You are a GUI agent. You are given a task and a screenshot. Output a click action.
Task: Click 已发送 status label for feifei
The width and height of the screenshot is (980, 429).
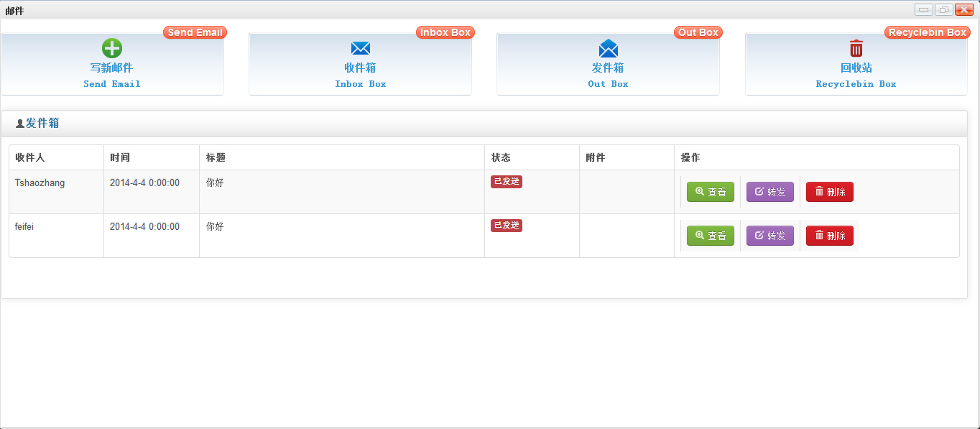pyautogui.click(x=507, y=226)
